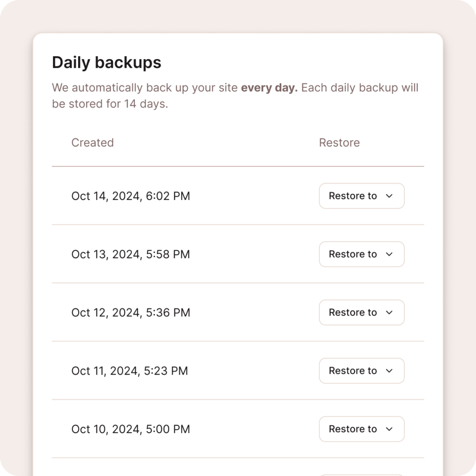This screenshot has width=476, height=476.
Task: Click the down arrow for Oct 10 backup
Action: point(390,429)
